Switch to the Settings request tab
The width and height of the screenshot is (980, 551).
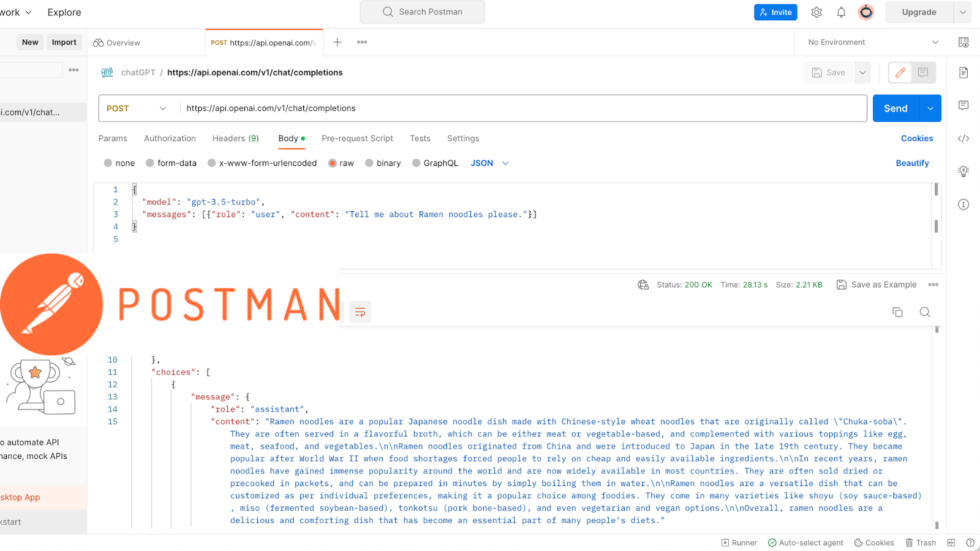pyautogui.click(x=463, y=138)
